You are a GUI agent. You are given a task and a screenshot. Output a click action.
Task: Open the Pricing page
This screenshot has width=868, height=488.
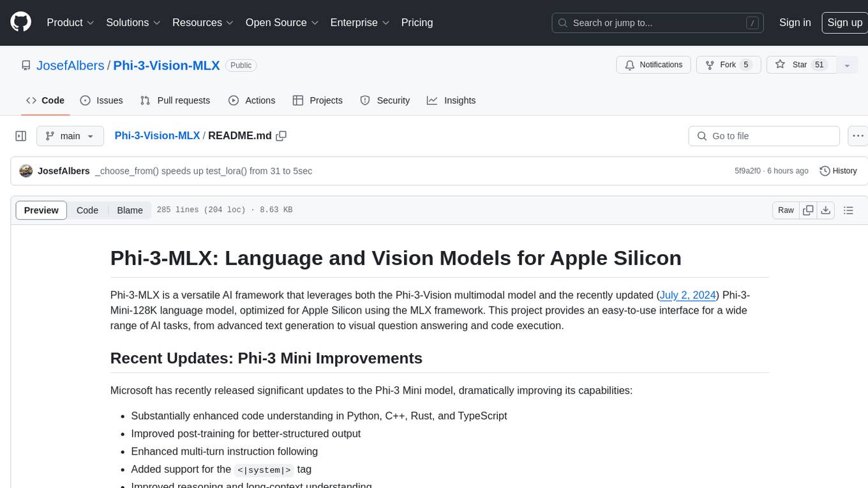[x=417, y=22]
